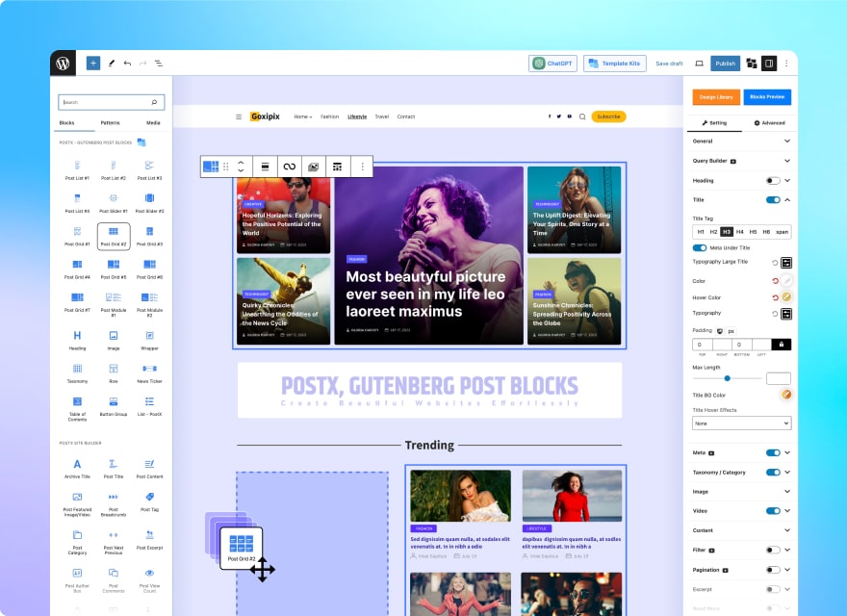Click the Title BG Color swatch

[x=785, y=395]
